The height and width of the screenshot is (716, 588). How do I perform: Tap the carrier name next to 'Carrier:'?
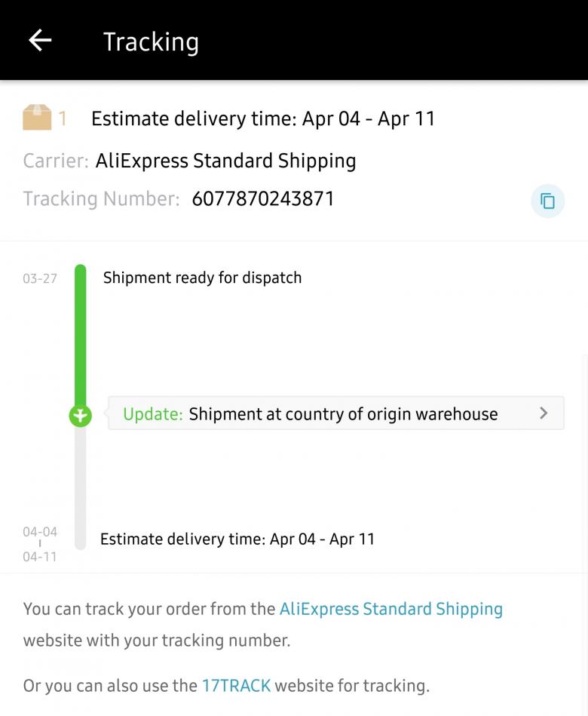(225, 161)
